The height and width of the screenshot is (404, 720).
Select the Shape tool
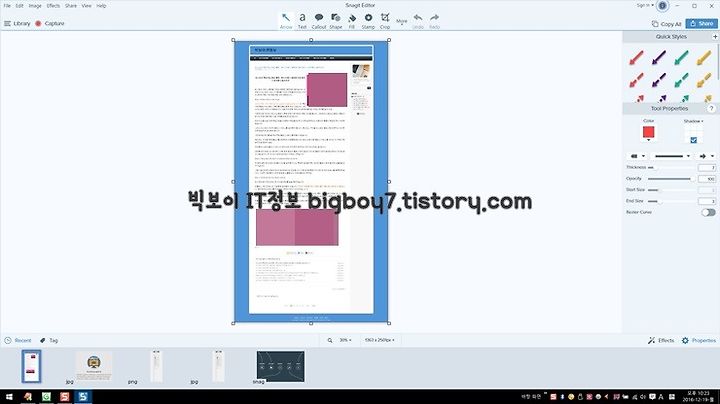(x=336, y=21)
